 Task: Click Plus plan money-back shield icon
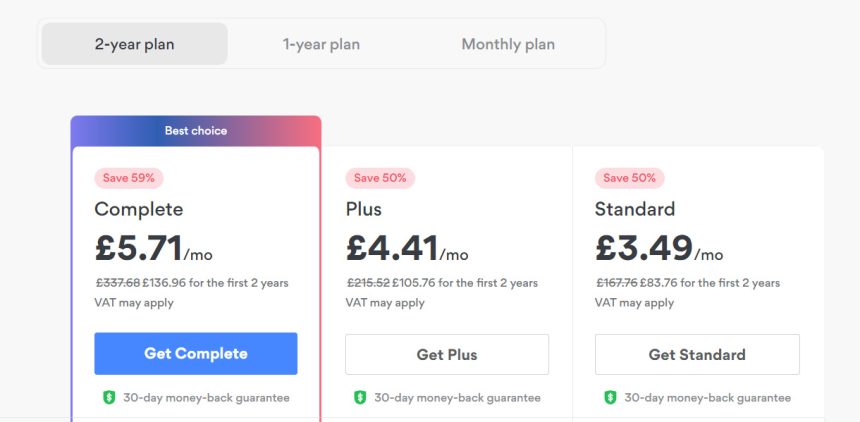(x=360, y=397)
